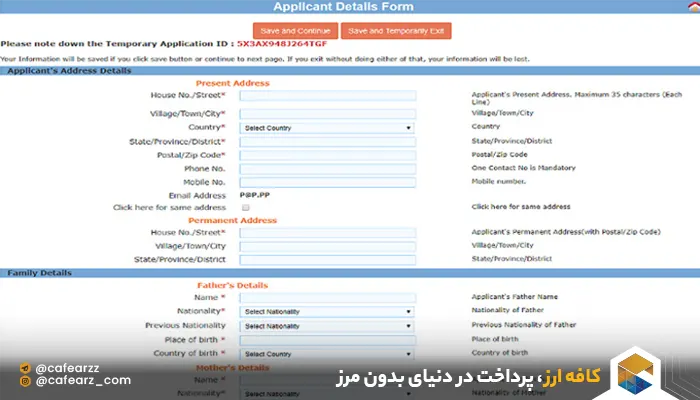700x400 pixels.
Task: Click the 'Nationality of Father' hint text
Action: pos(508,310)
